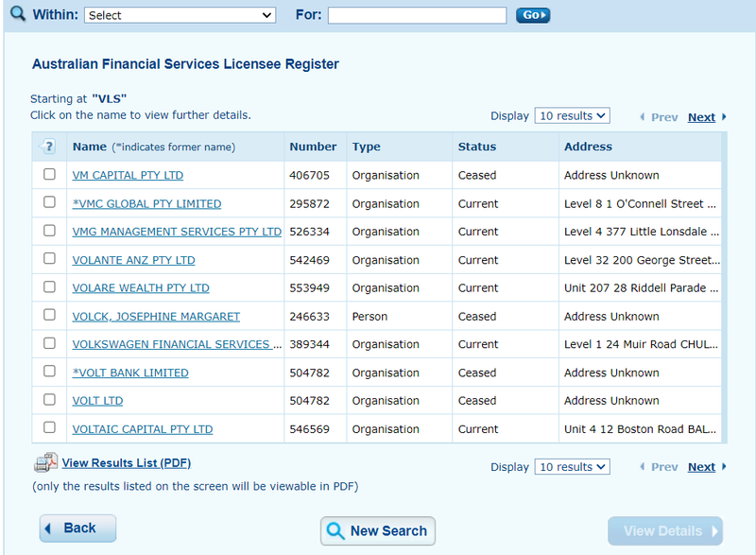Click the bottom Prev arrow icon
756x555 pixels.
point(643,466)
